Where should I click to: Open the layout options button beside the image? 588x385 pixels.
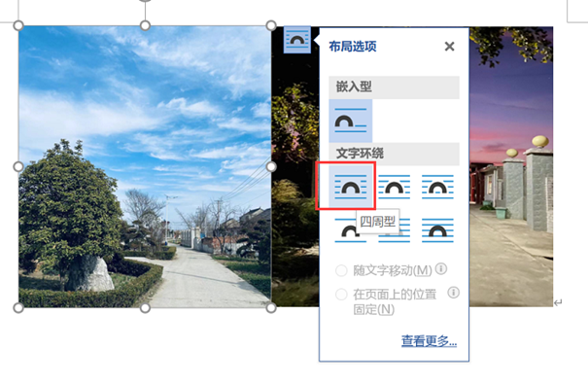point(297,40)
